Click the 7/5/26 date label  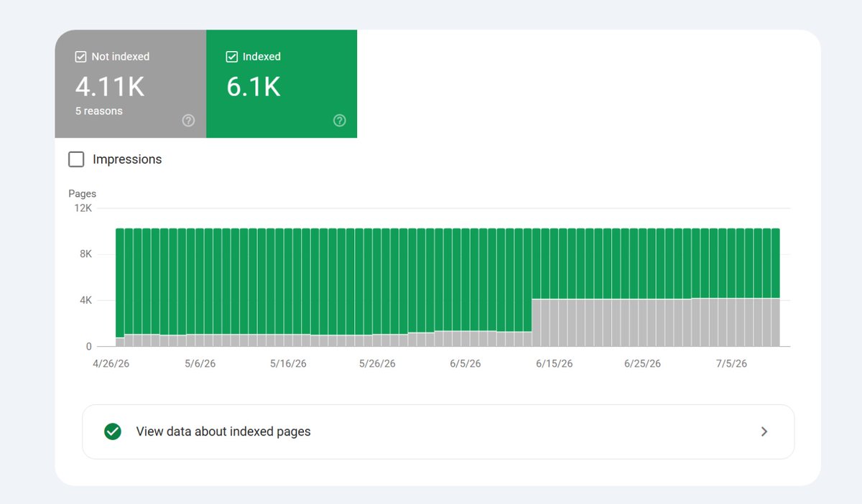click(731, 364)
